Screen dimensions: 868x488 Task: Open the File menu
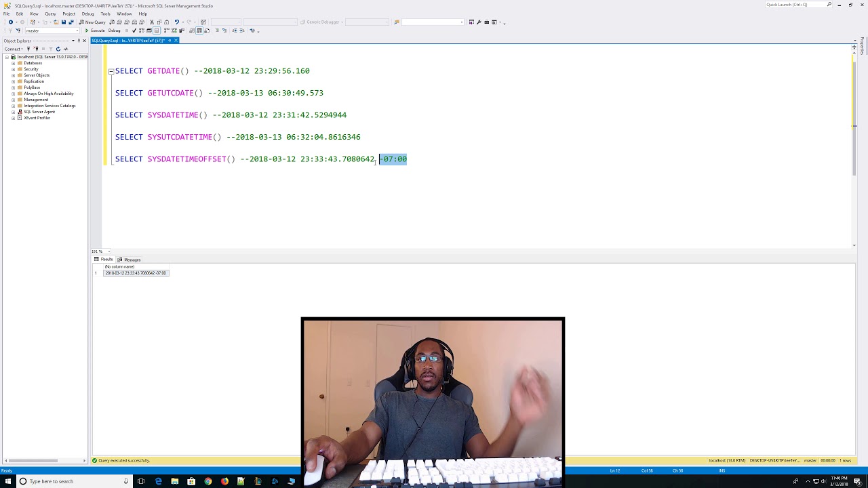tap(6, 14)
